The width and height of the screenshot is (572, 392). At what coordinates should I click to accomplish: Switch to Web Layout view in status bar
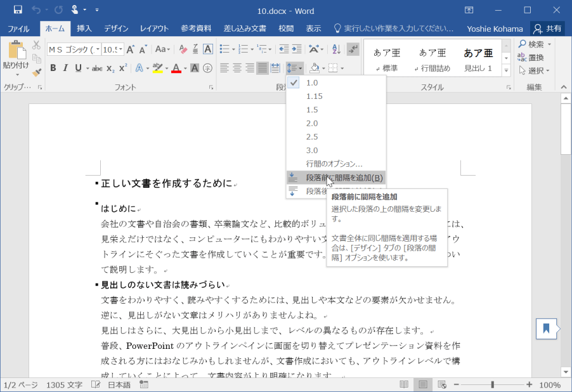[x=441, y=384]
